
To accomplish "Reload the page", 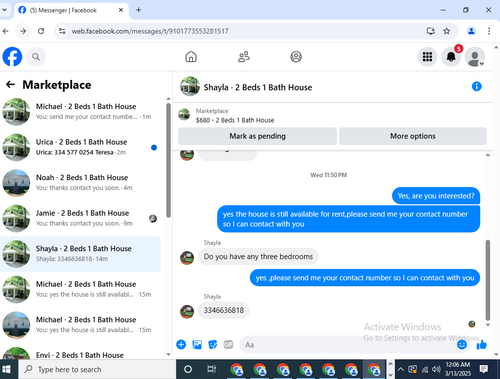I will 41,31.
